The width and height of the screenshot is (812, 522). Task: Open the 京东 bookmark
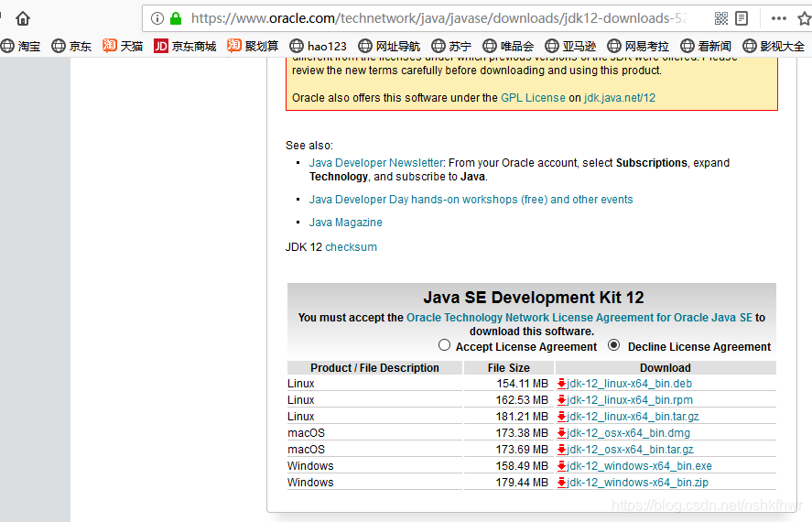point(71,46)
